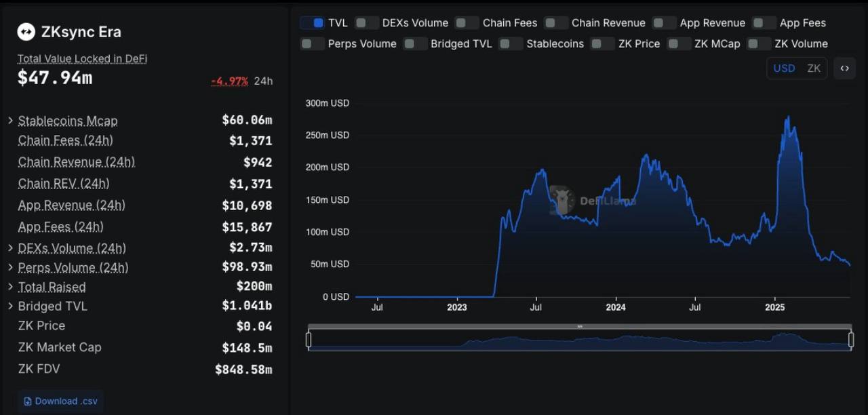The width and height of the screenshot is (868, 415).
Task: Click the $60.06m stablecoins value
Action: click(x=247, y=120)
